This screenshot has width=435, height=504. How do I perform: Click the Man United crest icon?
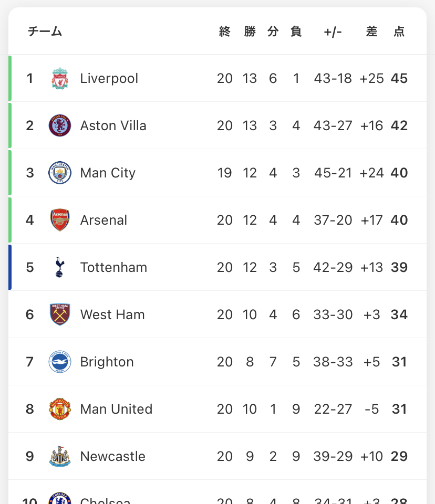pyautogui.click(x=60, y=409)
